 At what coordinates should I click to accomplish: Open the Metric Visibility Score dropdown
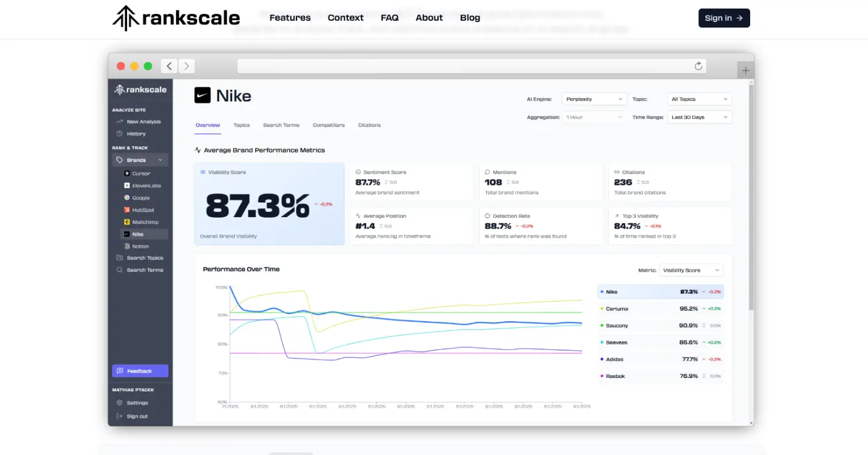click(692, 270)
